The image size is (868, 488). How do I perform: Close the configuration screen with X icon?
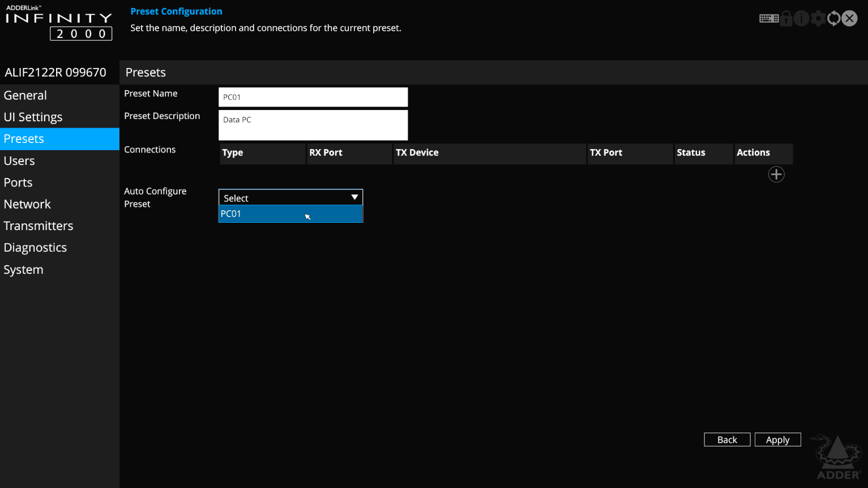click(849, 19)
